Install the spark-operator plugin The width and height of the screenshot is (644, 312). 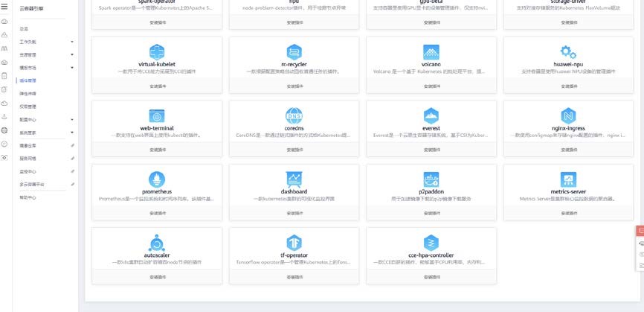157,22
